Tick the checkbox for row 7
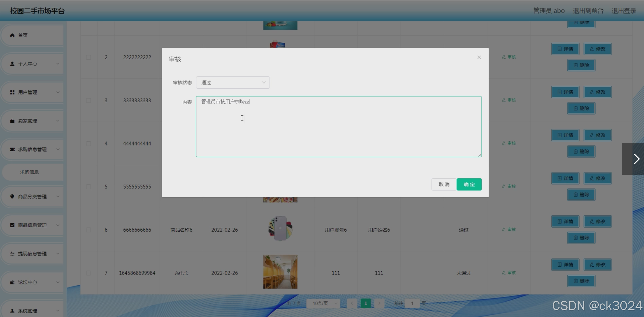The image size is (644, 317). (x=89, y=273)
